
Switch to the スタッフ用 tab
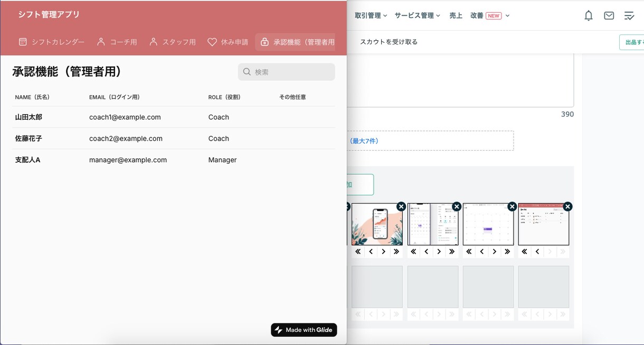click(x=172, y=42)
